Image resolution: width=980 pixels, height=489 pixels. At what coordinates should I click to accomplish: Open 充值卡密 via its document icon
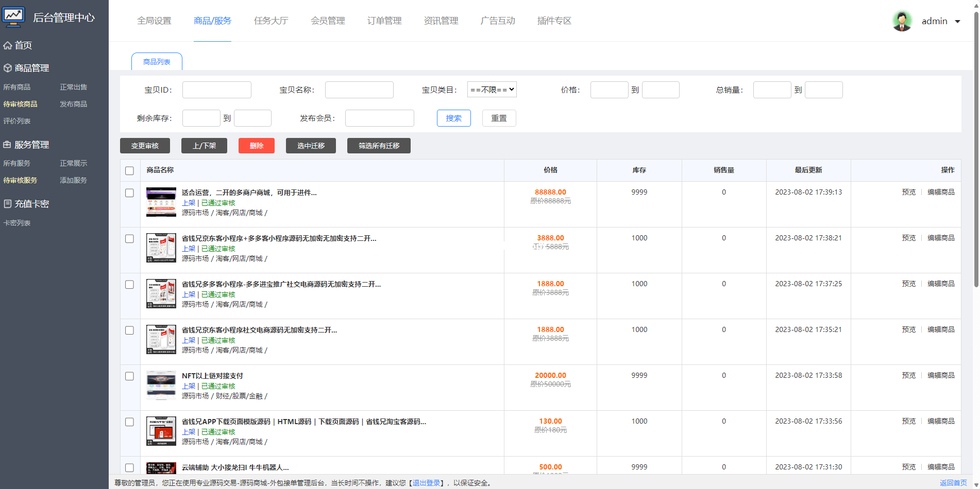coord(7,203)
